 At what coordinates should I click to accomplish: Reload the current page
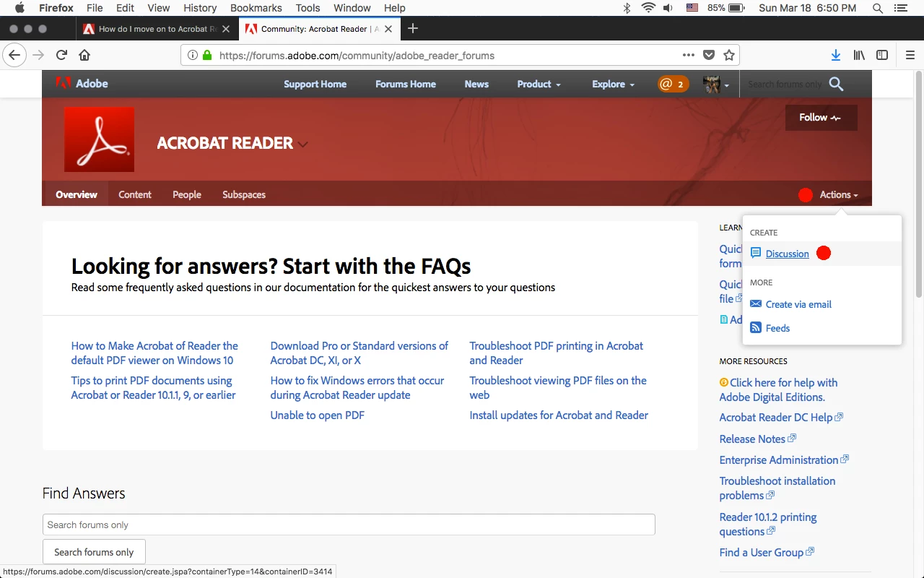tap(62, 55)
